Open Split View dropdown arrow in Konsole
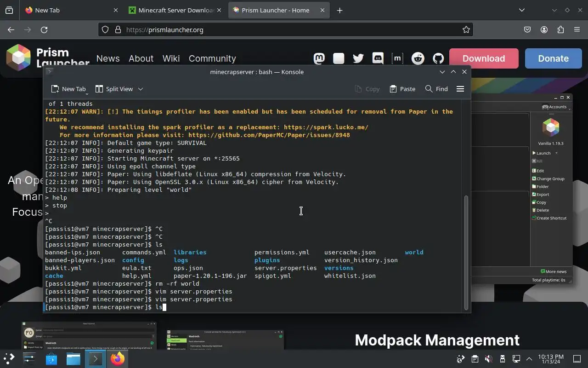Screen dimensions: 588x368 [141, 89]
